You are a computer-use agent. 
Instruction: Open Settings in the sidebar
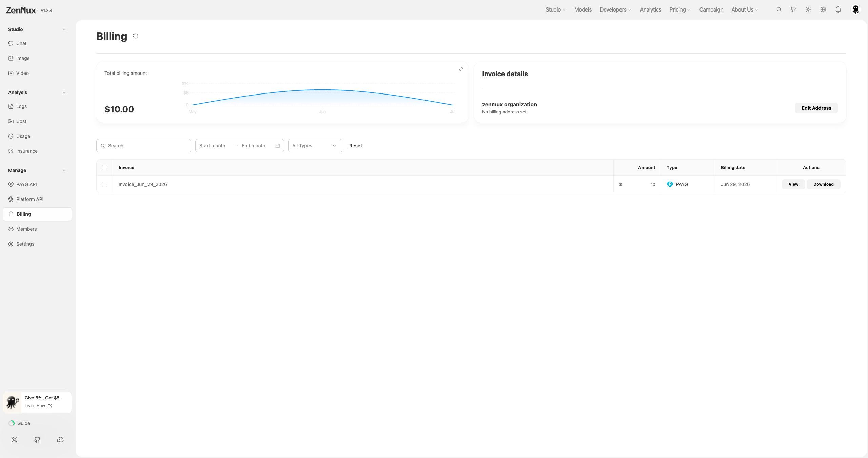(x=37, y=244)
